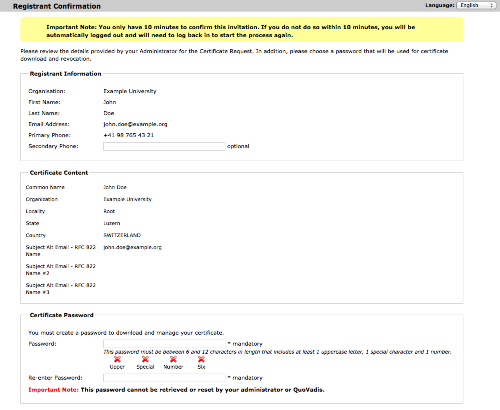Screen dimensions: 500x410
Task: Click the SWITZERLAND country value
Action: [122, 235]
